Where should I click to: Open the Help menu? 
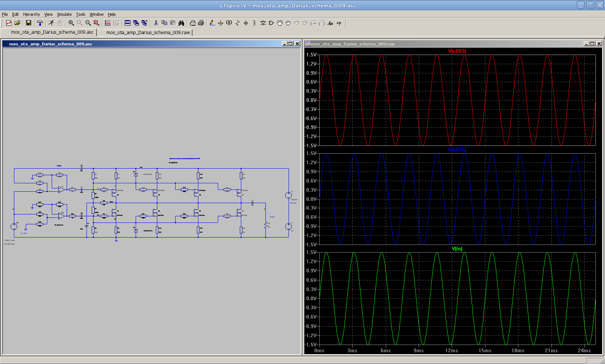[x=112, y=14]
